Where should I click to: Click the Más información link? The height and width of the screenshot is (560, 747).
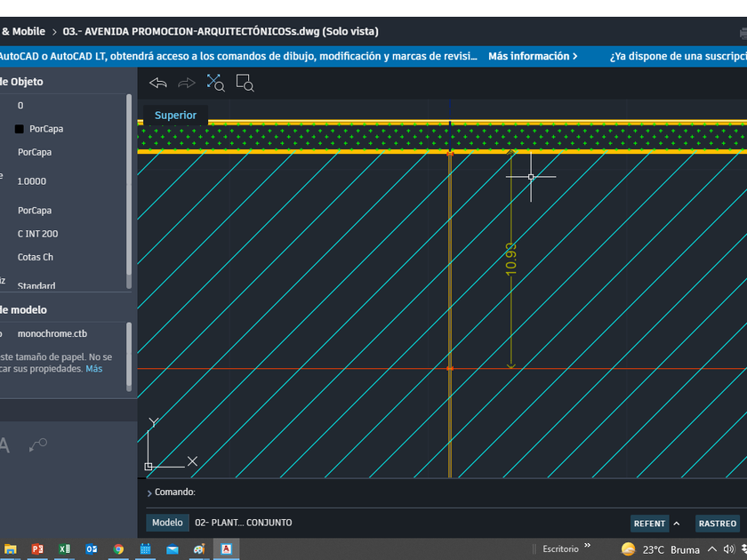click(x=533, y=56)
